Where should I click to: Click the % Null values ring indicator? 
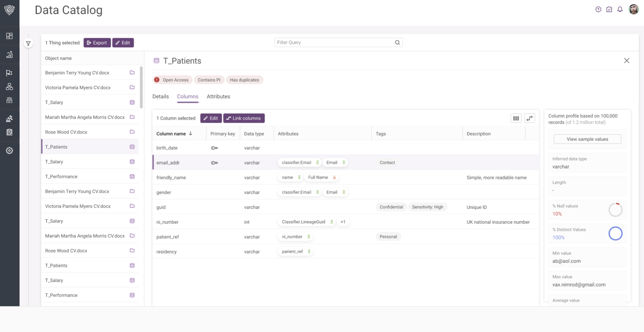(x=615, y=210)
